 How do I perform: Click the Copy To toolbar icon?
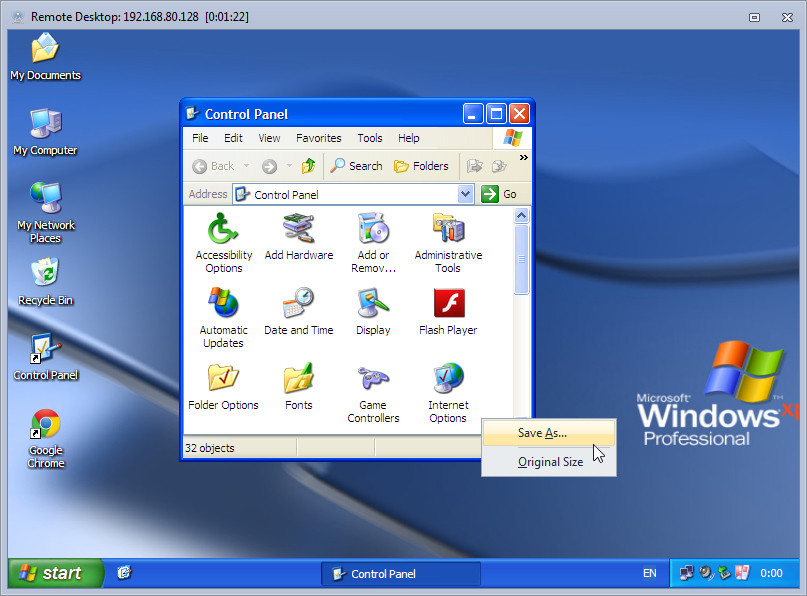click(x=499, y=166)
